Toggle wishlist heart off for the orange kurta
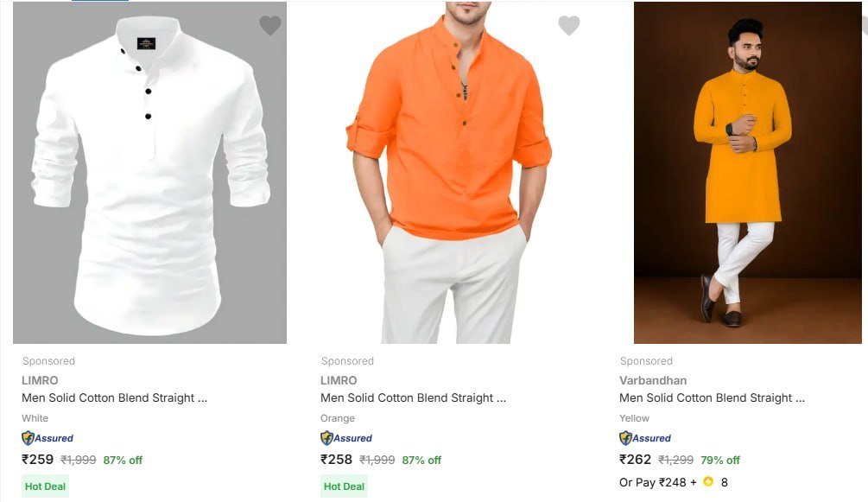Image resolution: width=868 pixels, height=502 pixels. 568,25
